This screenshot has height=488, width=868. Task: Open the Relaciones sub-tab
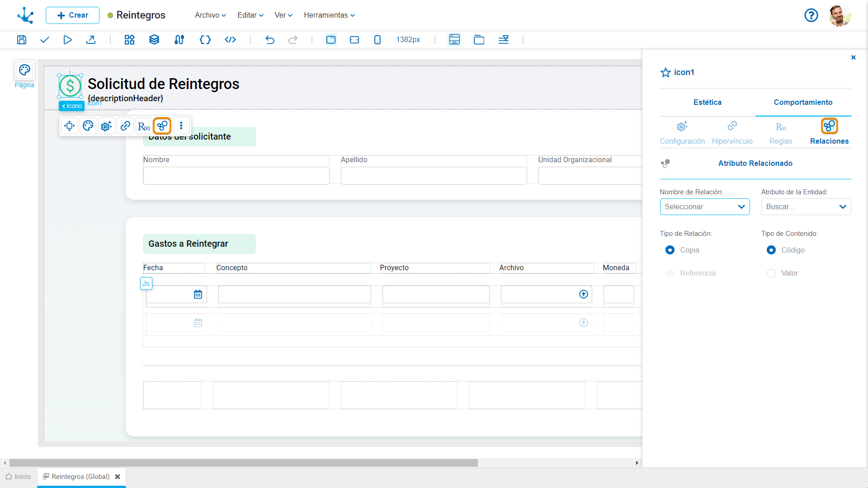pyautogui.click(x=829, y=132)
